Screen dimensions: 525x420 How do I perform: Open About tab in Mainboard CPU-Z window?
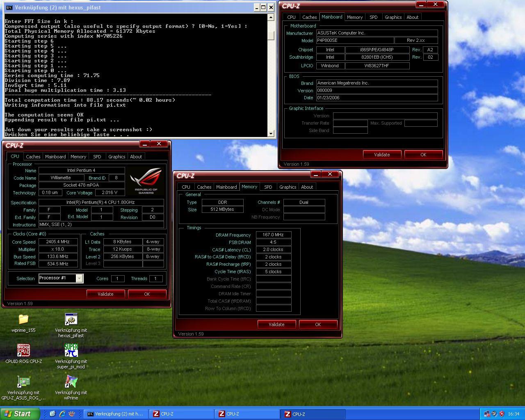[x=413, y=17]
